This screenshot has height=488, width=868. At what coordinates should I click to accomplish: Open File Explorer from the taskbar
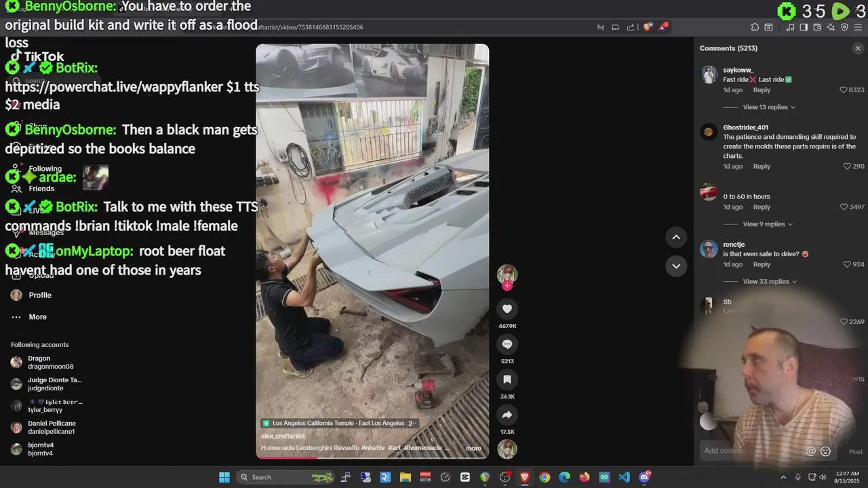[405, 477]
